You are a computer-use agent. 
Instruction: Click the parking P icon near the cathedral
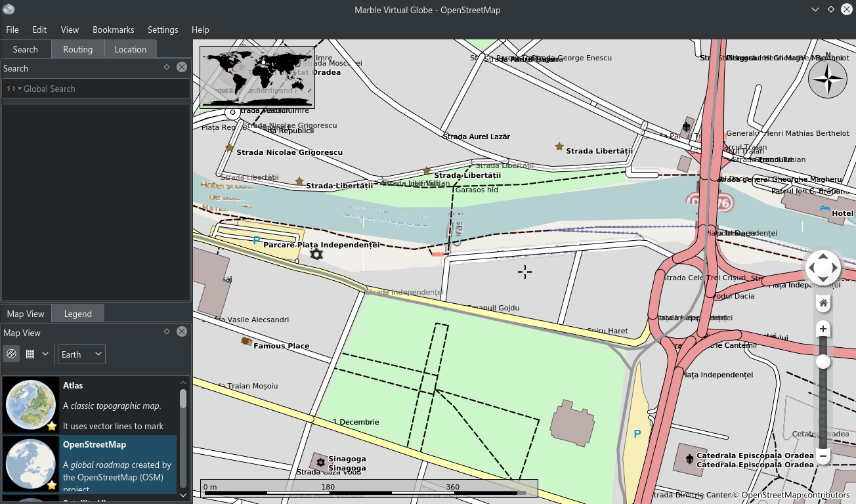coord(637,434)
